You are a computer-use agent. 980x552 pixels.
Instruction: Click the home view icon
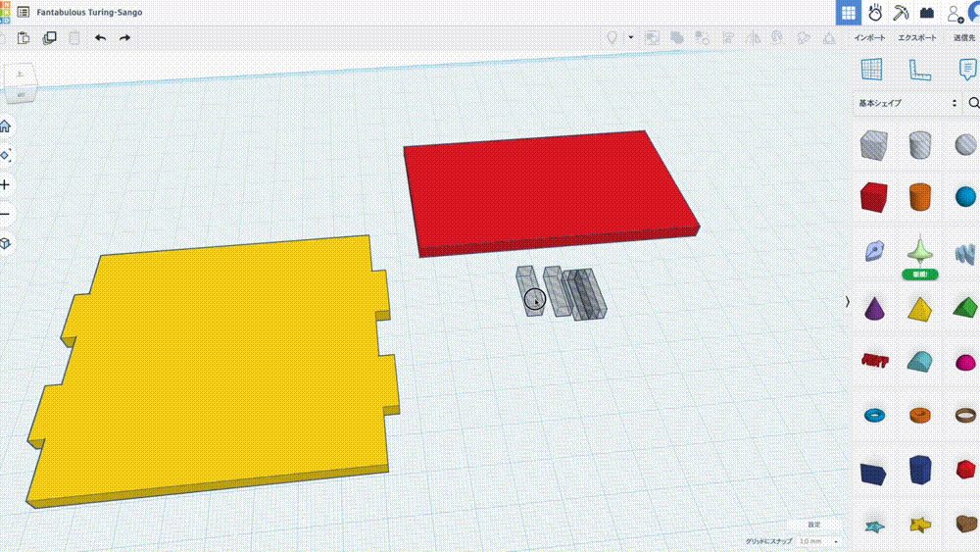6,125
